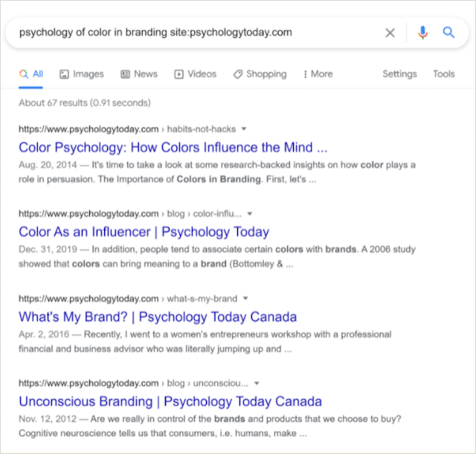The image size is (476, 454).
Task: Expand dropdown arrow next to color-influ... URL
Action: tap(250, 214)
